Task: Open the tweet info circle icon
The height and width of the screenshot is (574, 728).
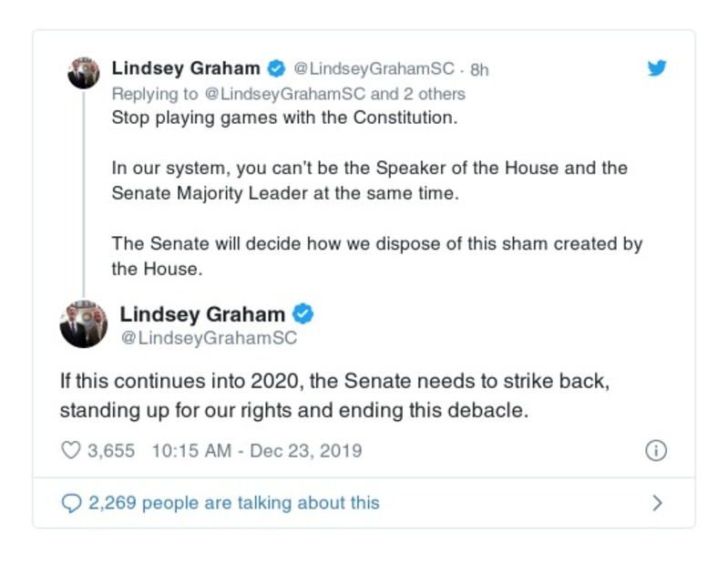Action: 656,450
